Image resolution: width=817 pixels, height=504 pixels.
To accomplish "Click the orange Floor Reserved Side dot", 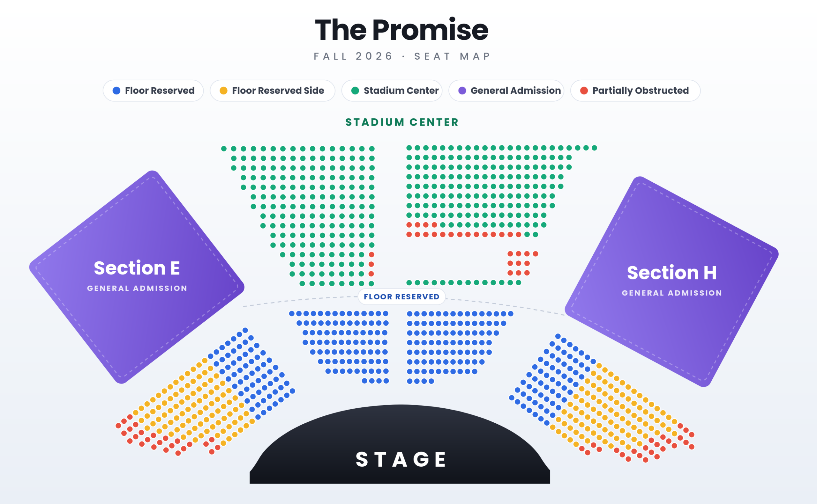I will pyautogui.click(x=223, y=91).
